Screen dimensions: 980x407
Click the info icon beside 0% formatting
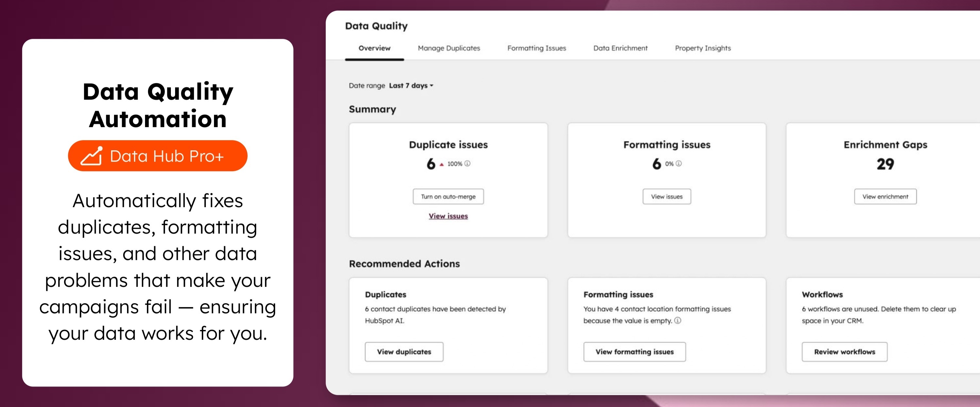679,164
